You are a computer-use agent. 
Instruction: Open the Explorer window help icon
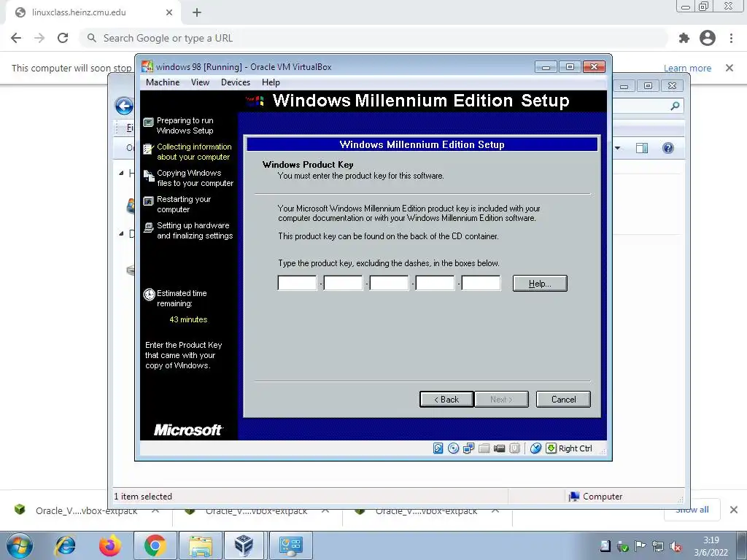(668, 148)
